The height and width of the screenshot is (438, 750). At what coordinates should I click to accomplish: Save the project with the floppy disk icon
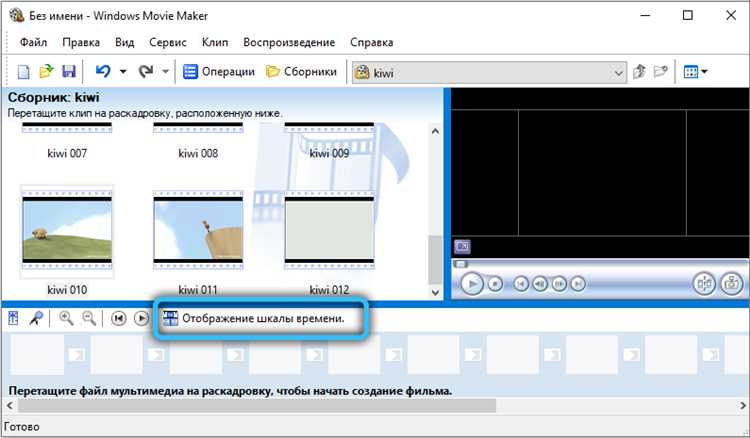click(69, 72)
